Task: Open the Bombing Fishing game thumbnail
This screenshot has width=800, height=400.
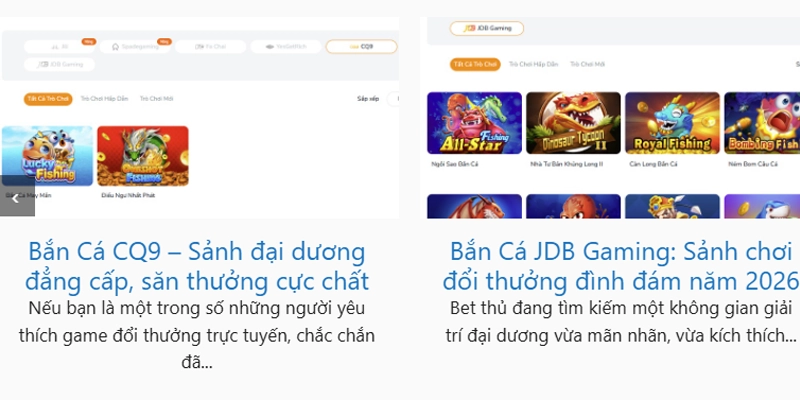Action: (x=762, y=123)
